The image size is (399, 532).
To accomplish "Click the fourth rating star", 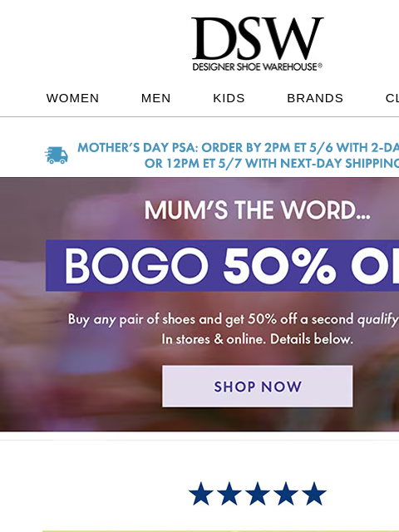I will pyautogui.click(x=286, y=494).
